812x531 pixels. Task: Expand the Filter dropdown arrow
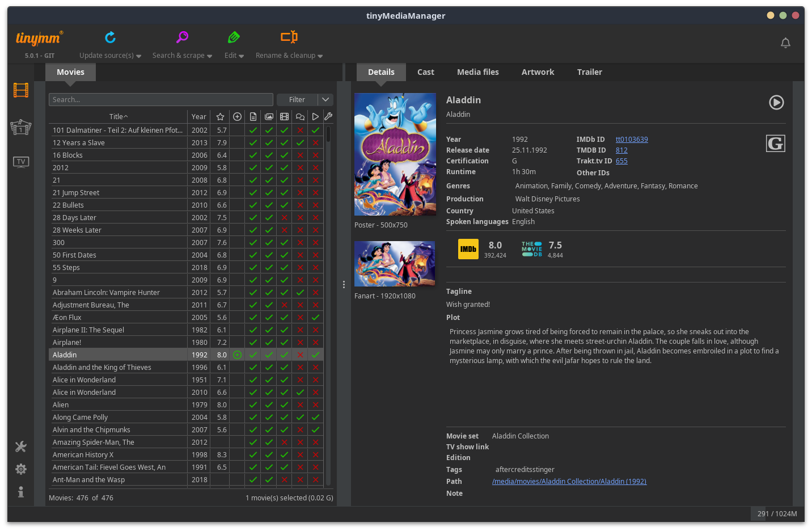point(325,100)
